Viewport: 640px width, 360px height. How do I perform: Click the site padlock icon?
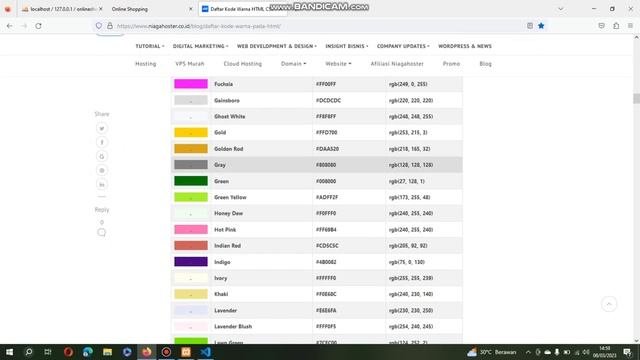[x=110, y=26]
